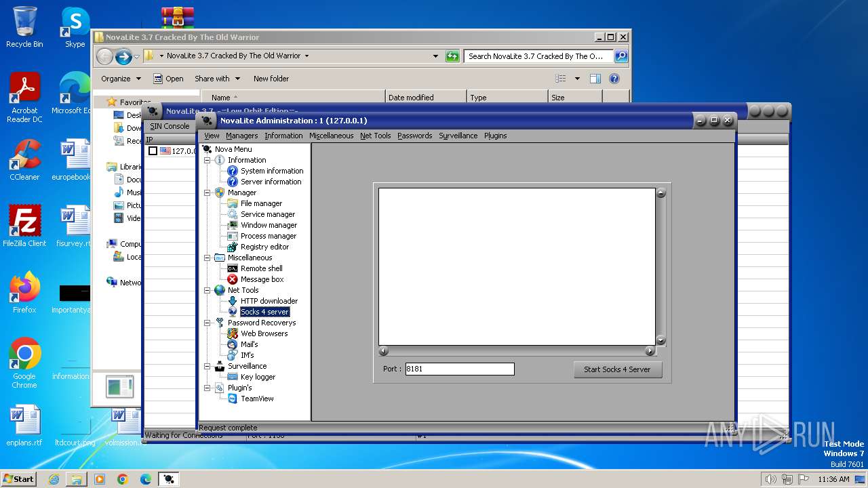The height and width of the screenshot is (488, 868).
Task: Open Miscellaneous menu
Action: [331, 136]
